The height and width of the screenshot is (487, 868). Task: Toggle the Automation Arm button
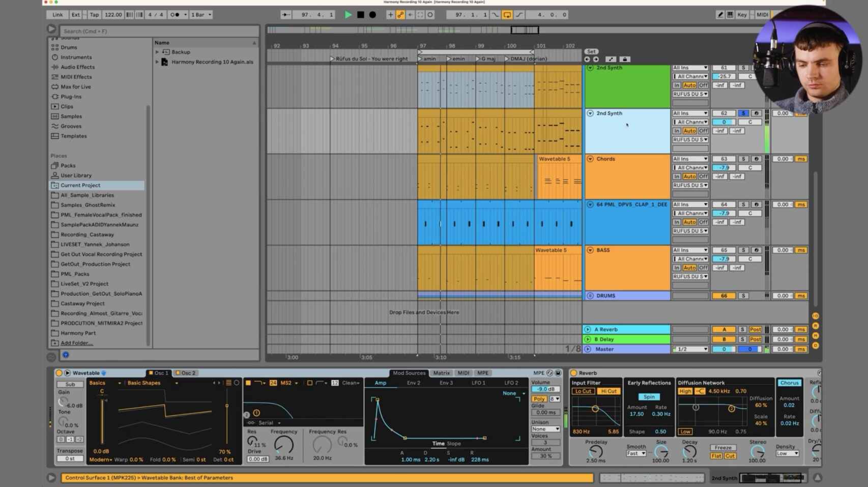[400, 15]
